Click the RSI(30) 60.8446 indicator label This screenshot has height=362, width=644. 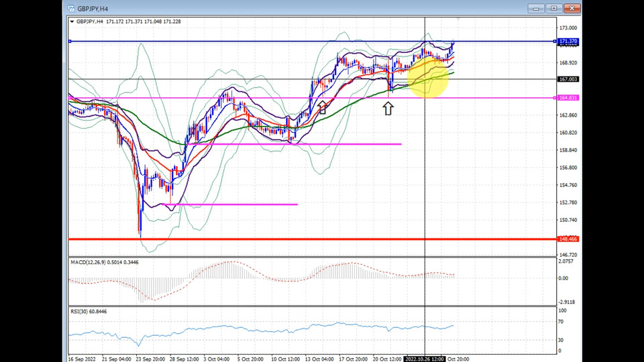coord(89,312)
